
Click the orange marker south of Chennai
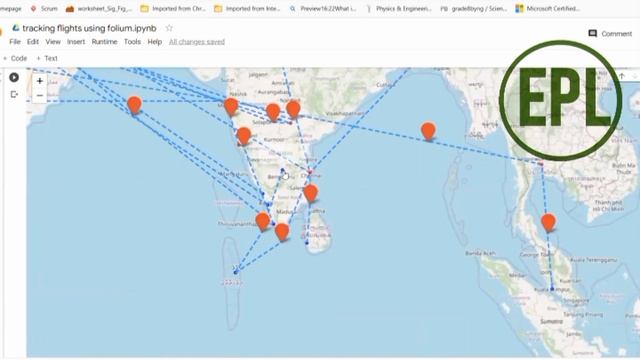(311, 193)
